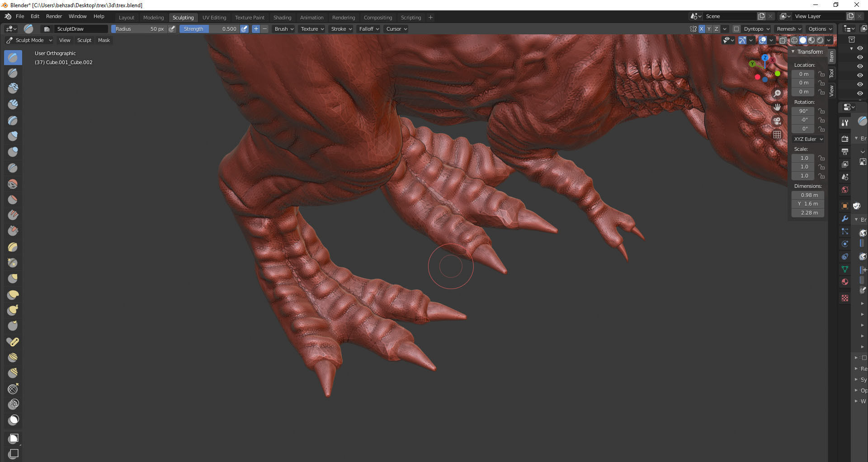The height and width of the screenshot is (462, 868).
Task: Select the Clay Strips brush tool
Action: pos(13,104)
